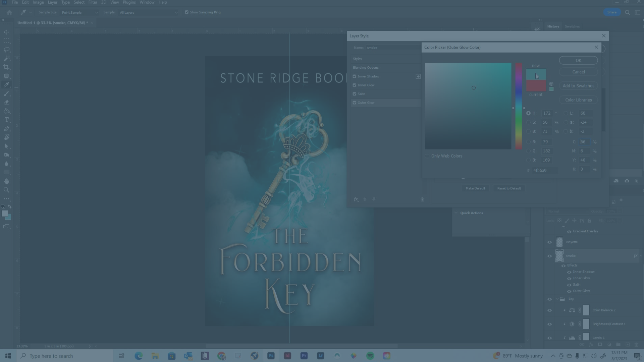This screenshot has width=644, height=362.
Task: Uncheck the Inner Shadow effect checkbox
Action: pos(355,76)
